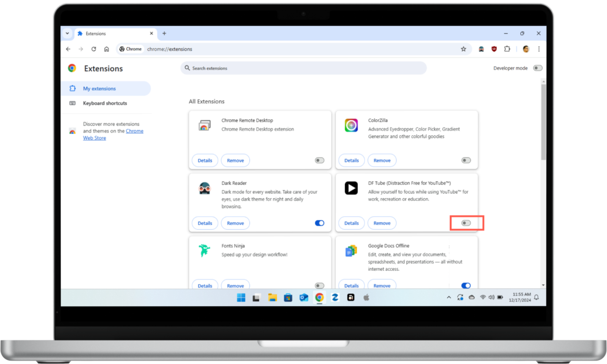Open the Task View taskbar icon
607x364 pixels.
[256, 298]
